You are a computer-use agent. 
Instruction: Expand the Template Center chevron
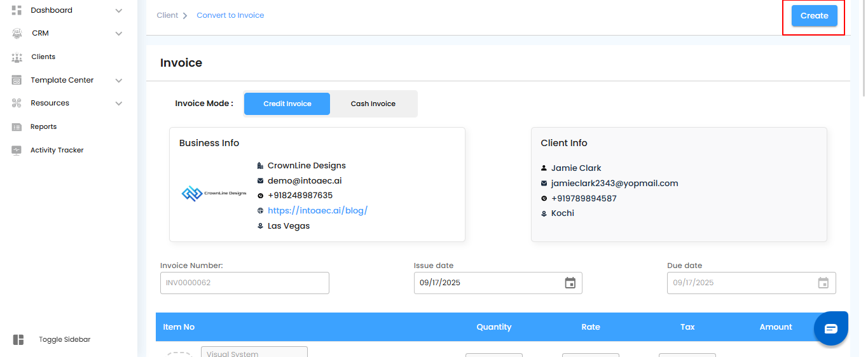click(x=119, y=81)
